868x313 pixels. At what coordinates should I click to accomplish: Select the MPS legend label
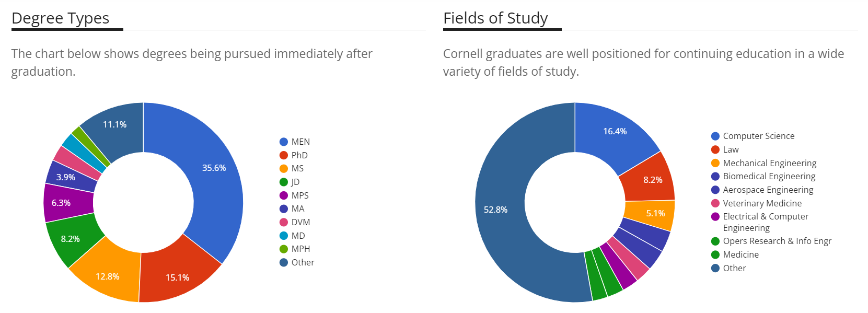(300, 195)
